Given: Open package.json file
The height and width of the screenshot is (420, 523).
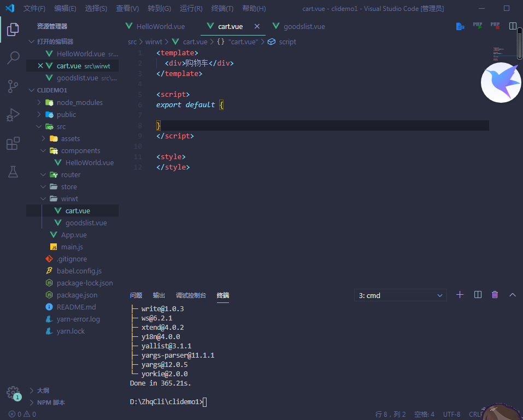Looking at the screenshot, I should (77, 295).
